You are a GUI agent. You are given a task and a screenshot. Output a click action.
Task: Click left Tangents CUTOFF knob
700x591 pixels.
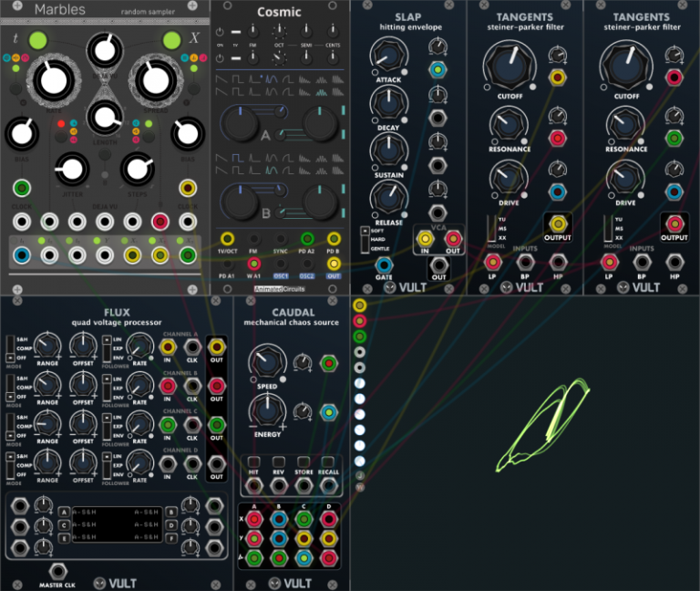coord(510,66)
